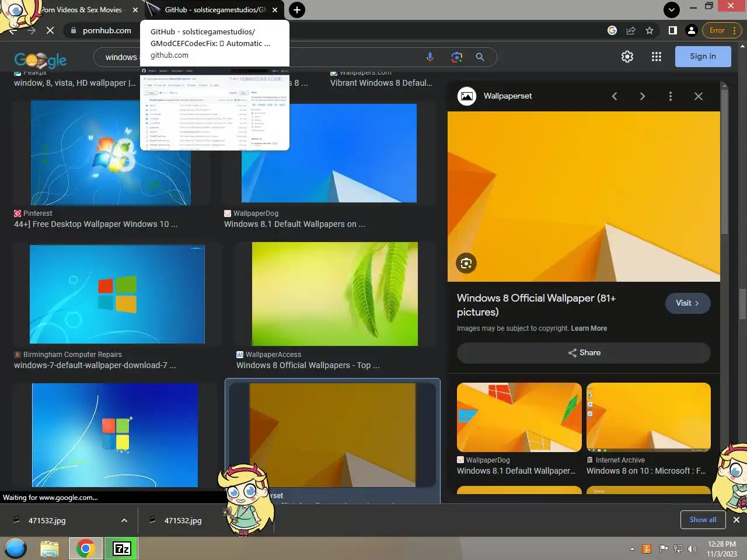Open the large orange wallpaper preview image
The height and width of the screenshot is (560, 747).
click(584, 197)
